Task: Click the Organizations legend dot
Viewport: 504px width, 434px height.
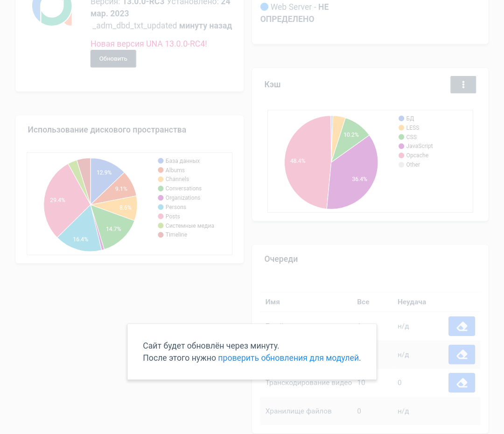Action: point(161,198)
